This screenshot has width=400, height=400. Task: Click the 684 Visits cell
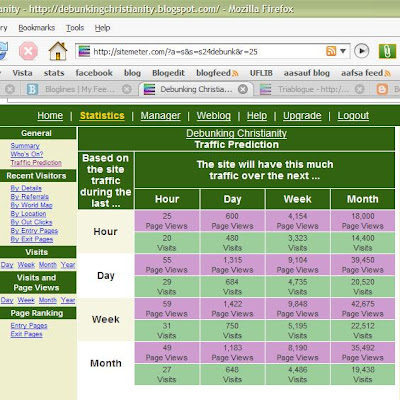click(232, 287)
